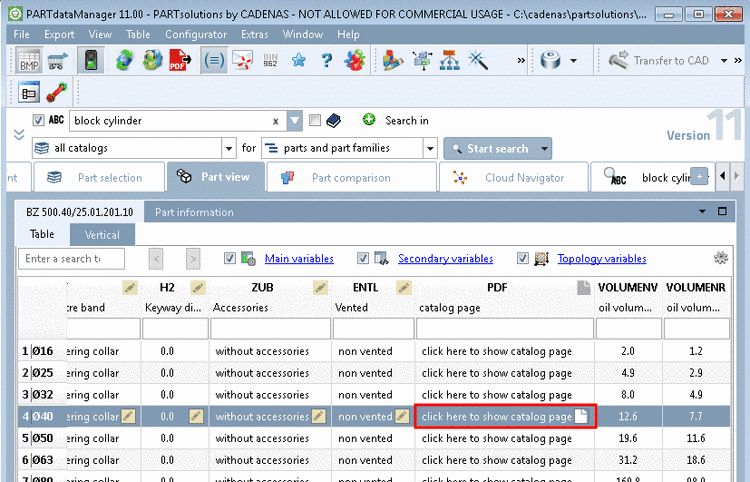Click the table search term input field
This screenshot has width=750, height=482.
(71, 259)
